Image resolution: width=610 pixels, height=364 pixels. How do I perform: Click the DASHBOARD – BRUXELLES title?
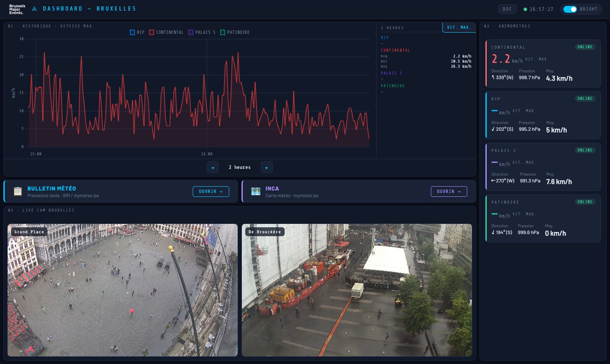(89, 8)
